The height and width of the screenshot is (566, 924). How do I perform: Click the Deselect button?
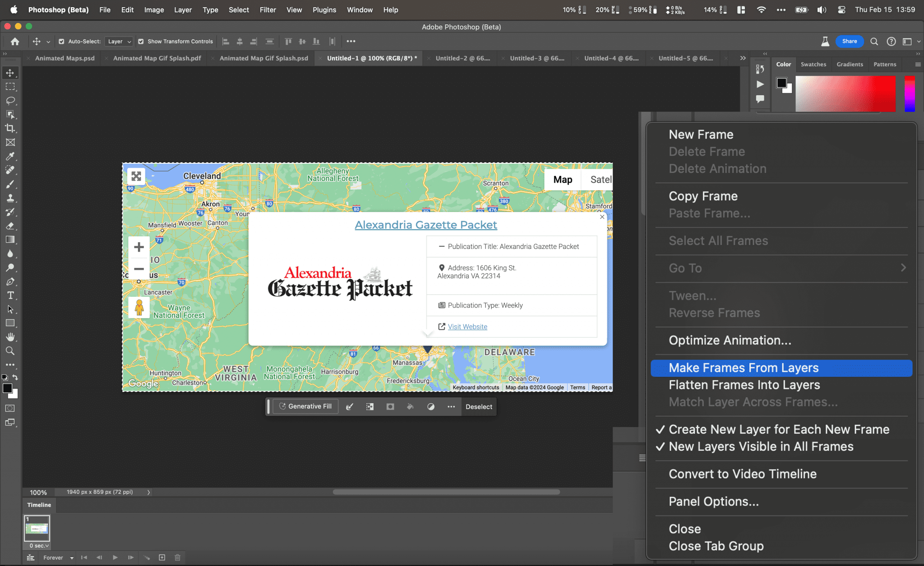point(479,407)
